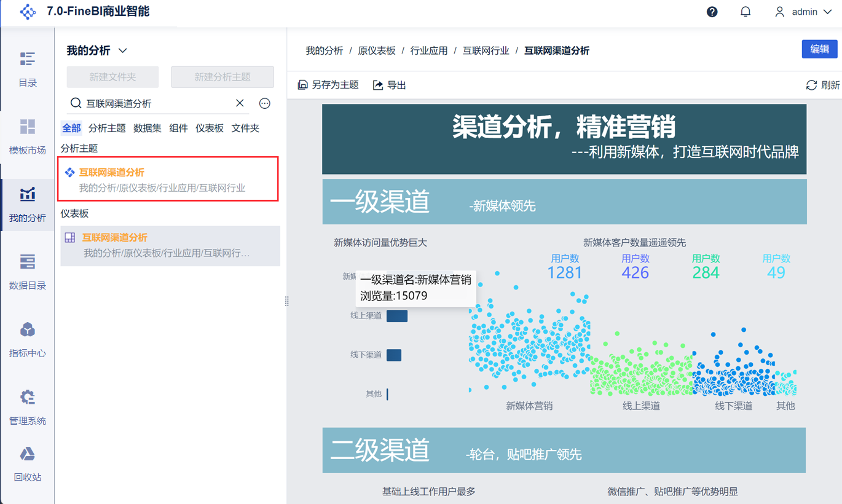Click the 基础上线工作用户最多 chart title
Screen dimensions: 842x504
[429, 492]
